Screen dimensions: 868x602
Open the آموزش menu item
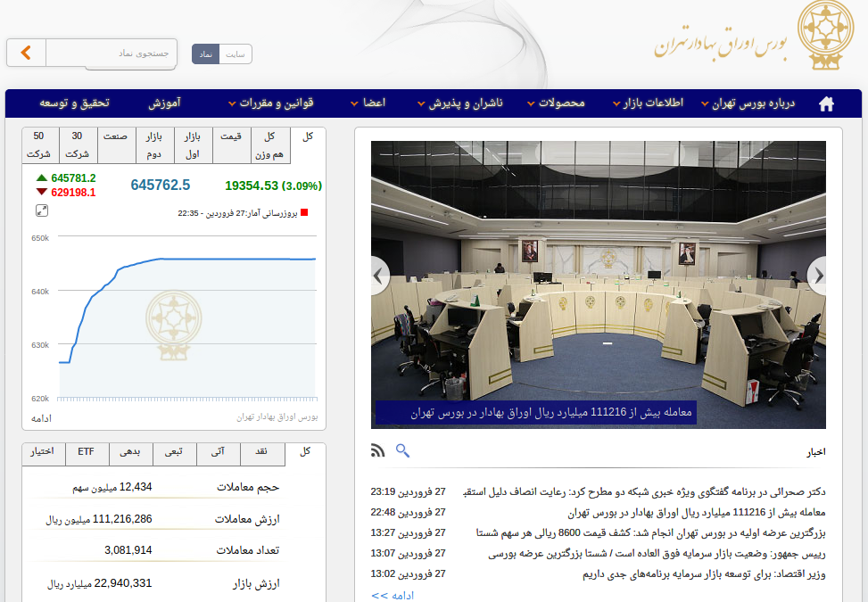point(164,103)
